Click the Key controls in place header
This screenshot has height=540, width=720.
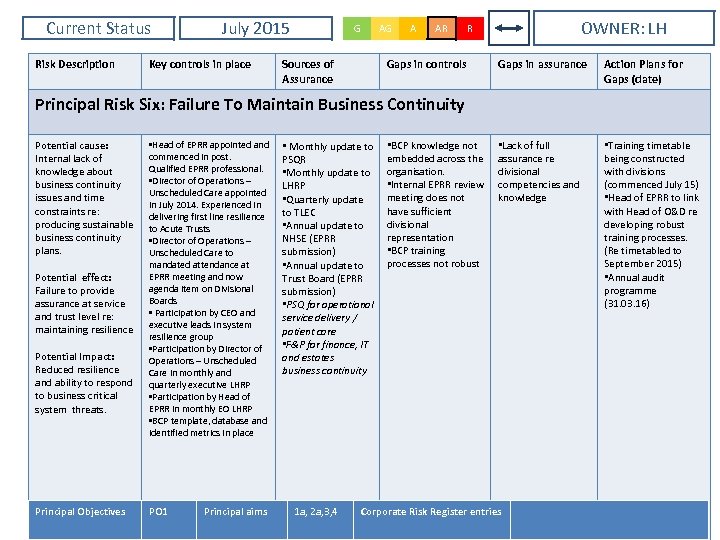tap(200, 64)
